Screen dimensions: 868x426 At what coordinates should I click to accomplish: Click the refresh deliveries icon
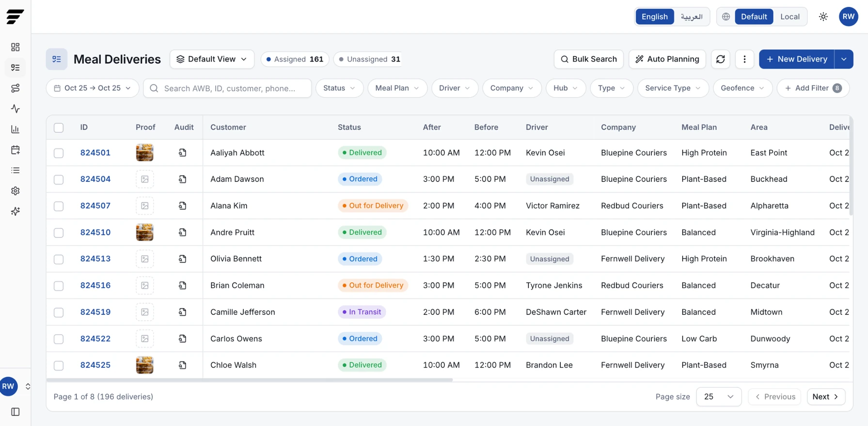[x=721, y=59]
